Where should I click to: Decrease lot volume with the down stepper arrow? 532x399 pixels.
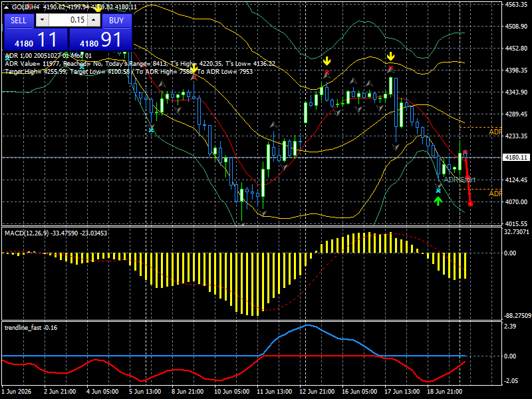(42, 20)
